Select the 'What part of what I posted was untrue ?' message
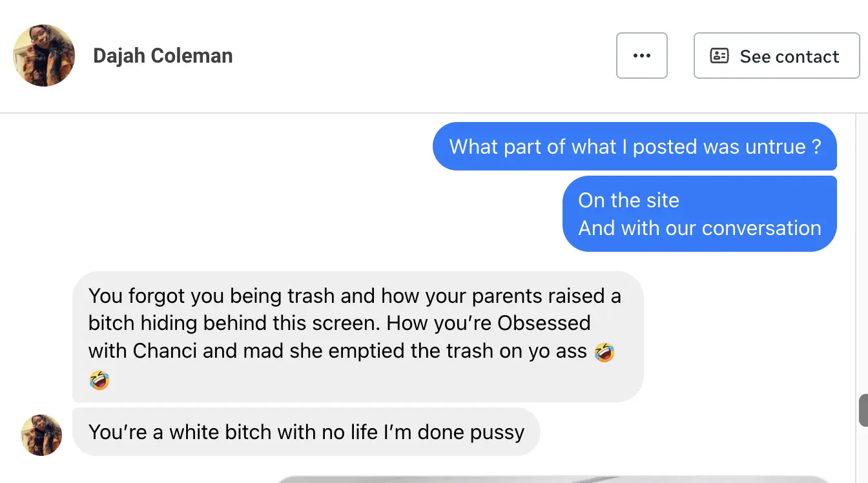 click(x=635, y=147)
